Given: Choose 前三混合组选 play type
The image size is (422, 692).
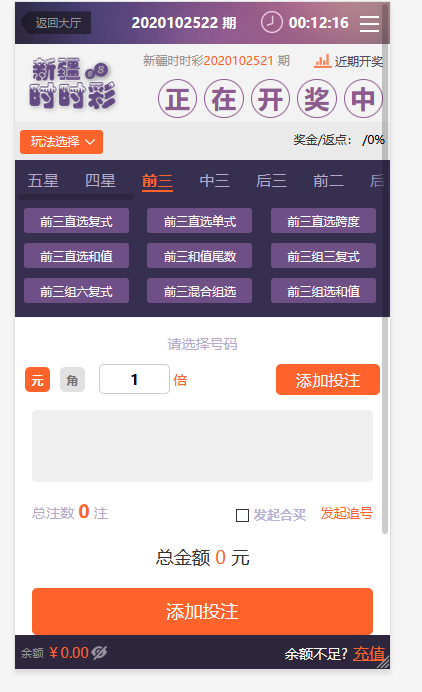Looking at the screenshot, I should pos(200,290).
